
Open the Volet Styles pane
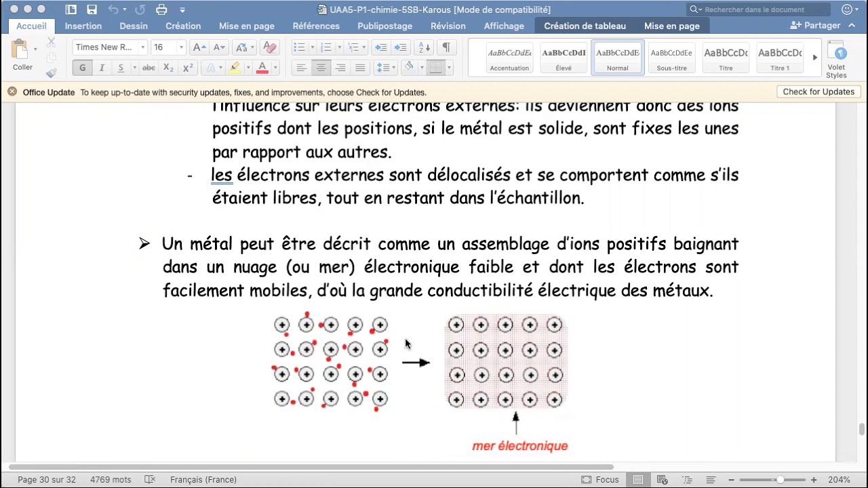click(x=836, y=60)
